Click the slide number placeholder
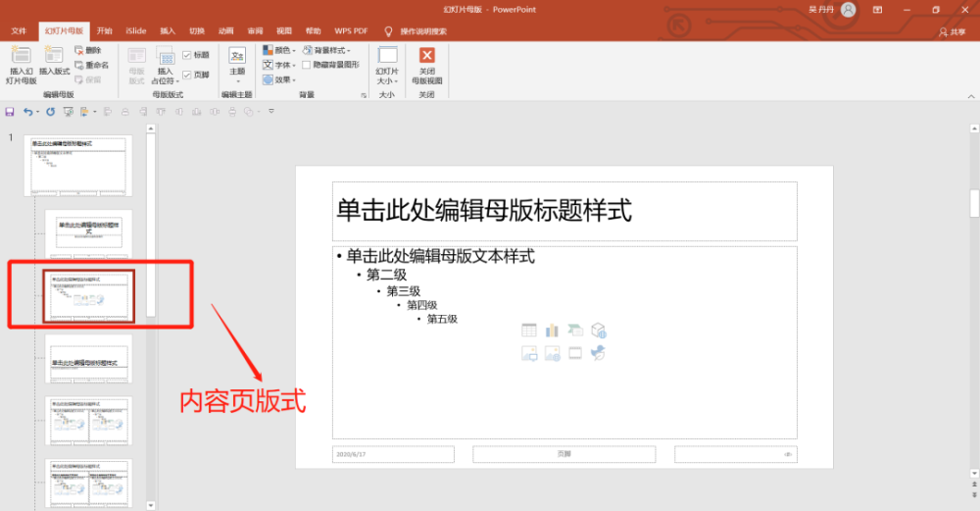Image resolution: width=980 pixels, height=511 pixels. 736,454
